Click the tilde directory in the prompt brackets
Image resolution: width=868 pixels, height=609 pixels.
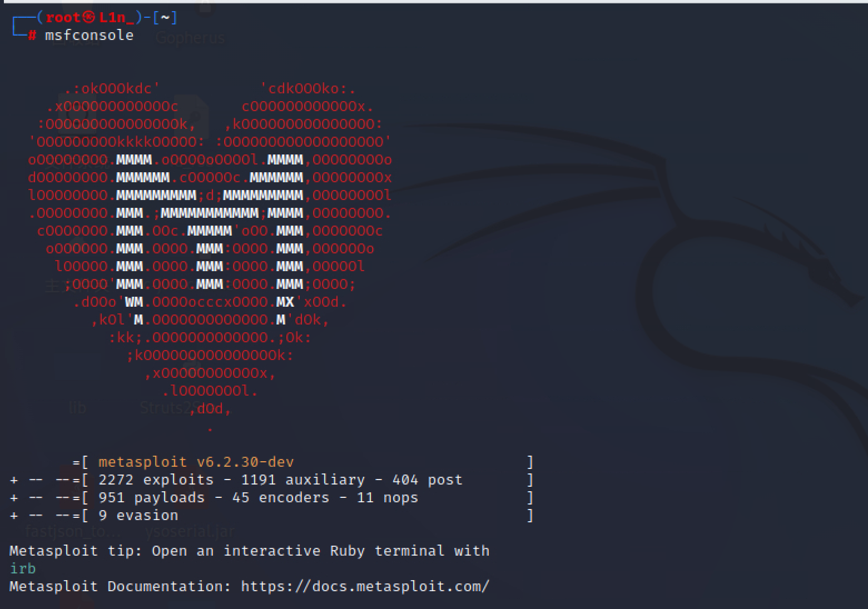165,18
